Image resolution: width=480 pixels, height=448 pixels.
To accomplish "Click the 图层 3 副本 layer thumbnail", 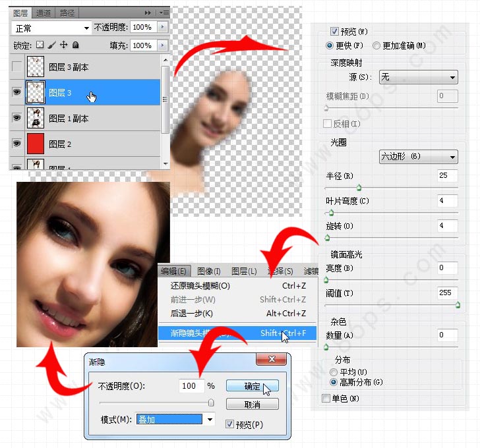I will click(36, 67).
